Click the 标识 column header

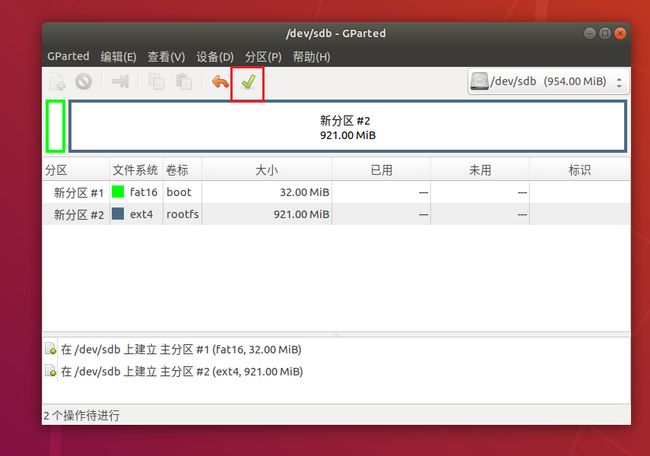(580, 170)
